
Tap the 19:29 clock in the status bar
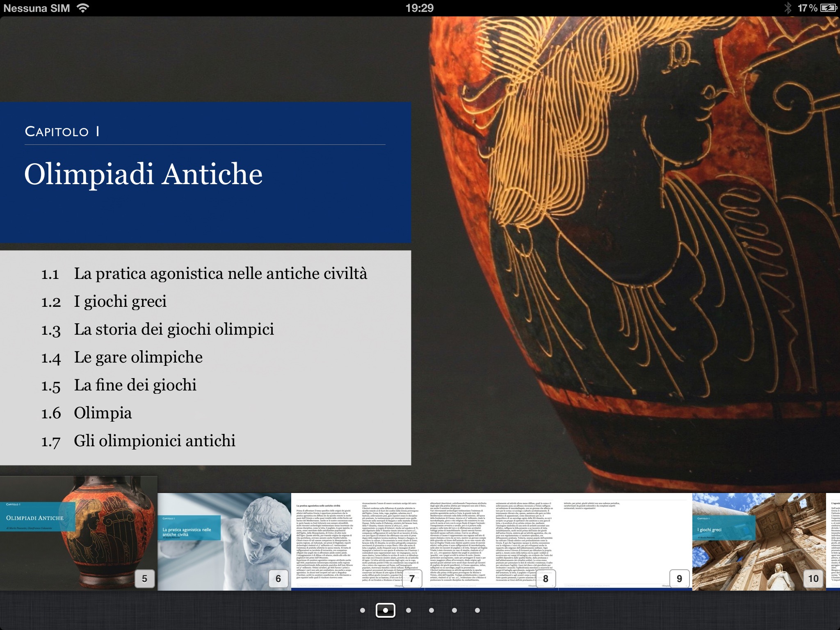click(420, 8)
